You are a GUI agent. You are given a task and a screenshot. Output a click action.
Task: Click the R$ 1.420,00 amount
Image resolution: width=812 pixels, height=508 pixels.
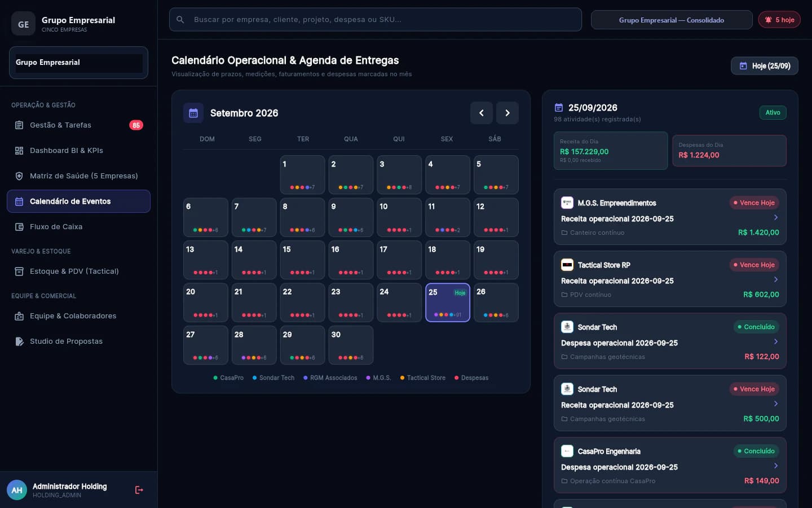click(x=758, y=233)
